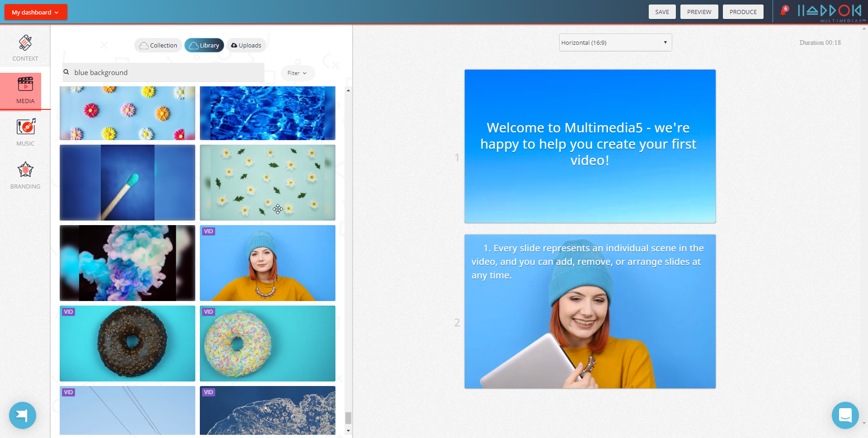Click the announcement megaphone icon
This screenshot has width=868, height=438.
22,415
